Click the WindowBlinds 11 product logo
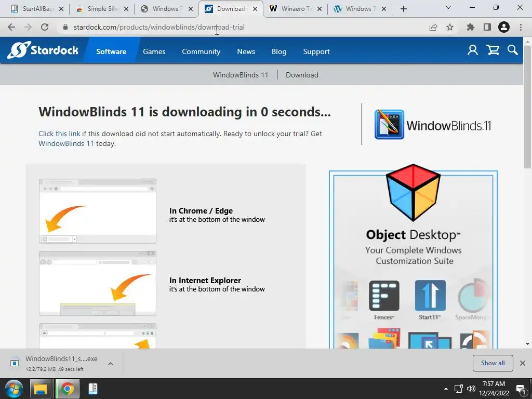532x399 pixels. [x=433, y=125]
